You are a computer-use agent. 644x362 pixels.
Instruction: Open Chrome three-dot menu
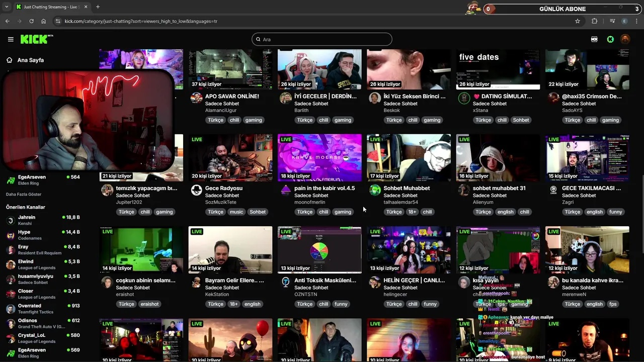tap(637, 21)
